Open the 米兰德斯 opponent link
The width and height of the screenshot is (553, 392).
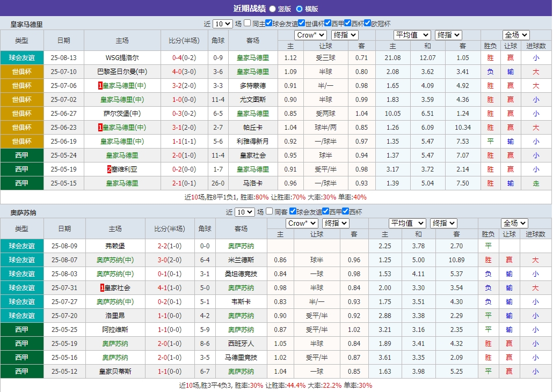(240, 260)
